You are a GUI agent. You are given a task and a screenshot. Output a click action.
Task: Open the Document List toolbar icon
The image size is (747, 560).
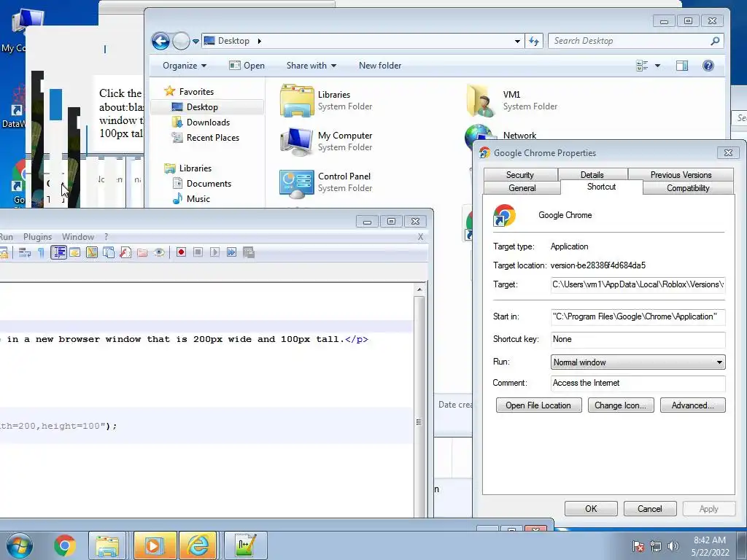click(109, 252)
